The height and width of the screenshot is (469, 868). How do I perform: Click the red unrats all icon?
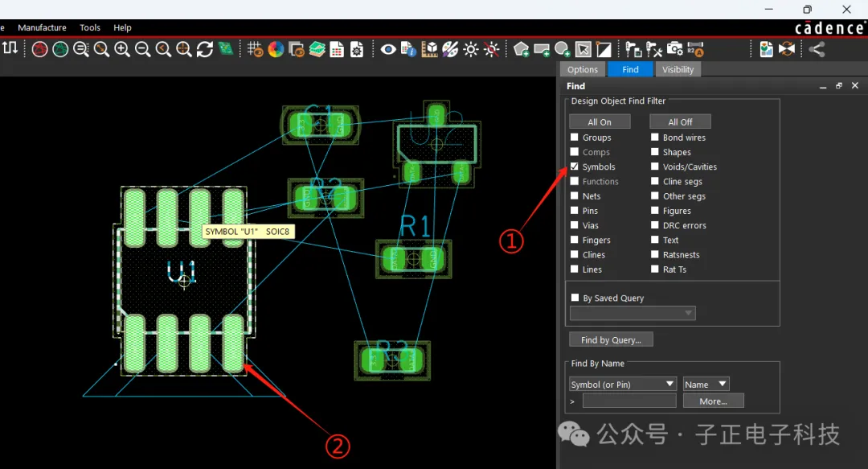click(39, 49)
